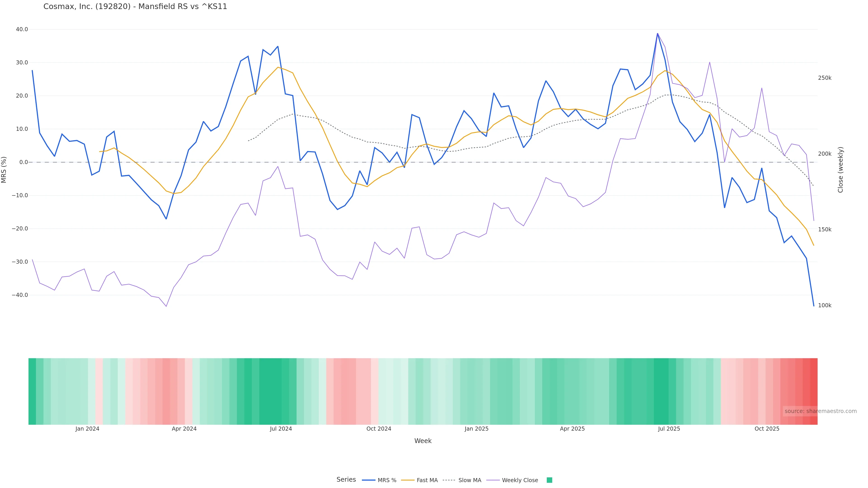Click the 250k right axis tick label
868x488 pixels.
pyautogui.click(x=825, y=78)
